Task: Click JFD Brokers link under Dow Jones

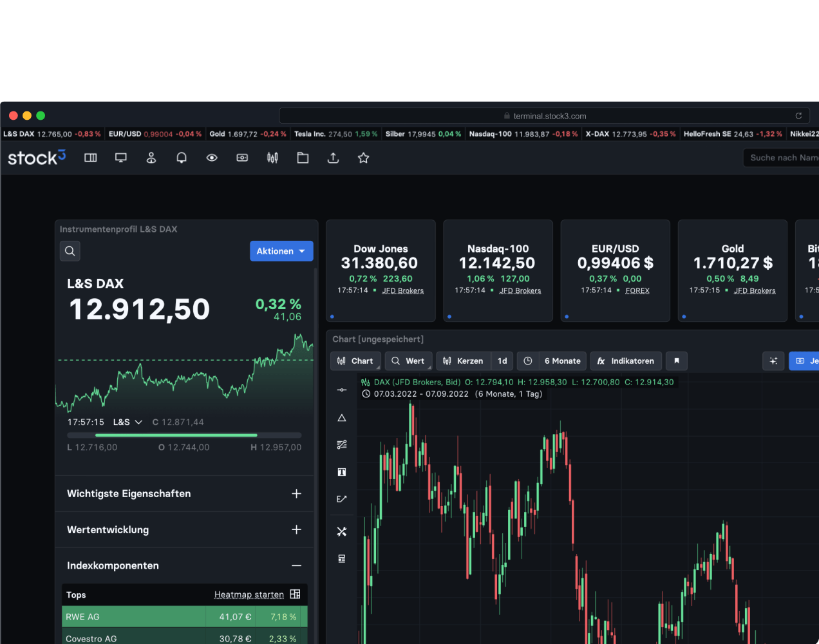Action: 403,291
